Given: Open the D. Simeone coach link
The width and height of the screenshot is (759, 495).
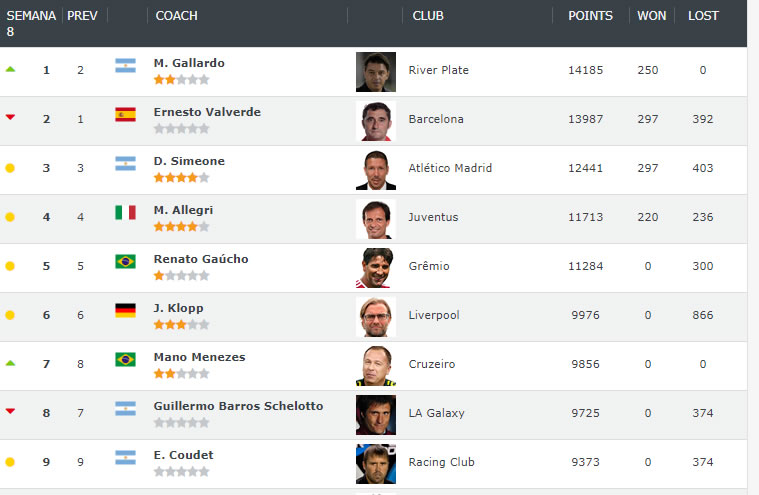Looking at the screenshot, I should 189,161.
